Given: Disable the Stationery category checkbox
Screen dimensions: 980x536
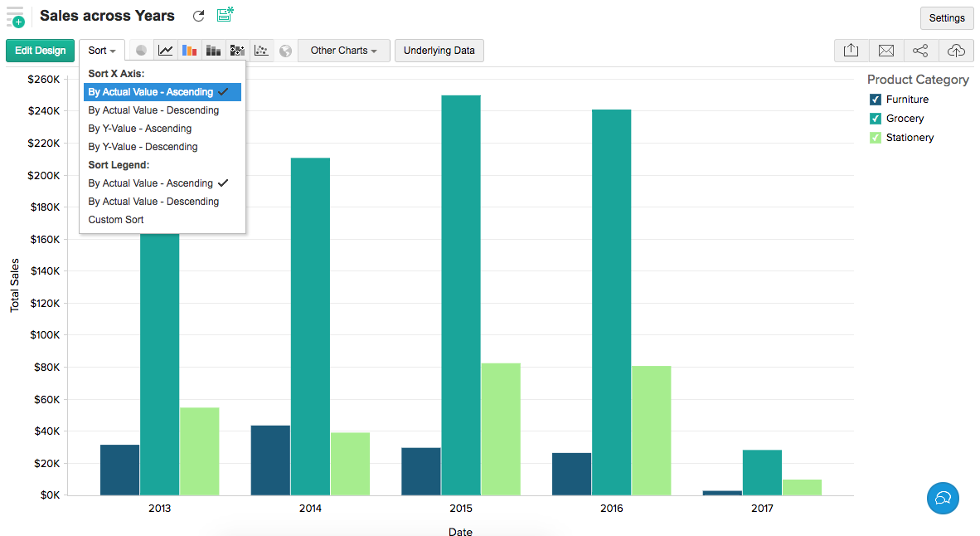Looking at the screenshot, I should tap(875, 137).
